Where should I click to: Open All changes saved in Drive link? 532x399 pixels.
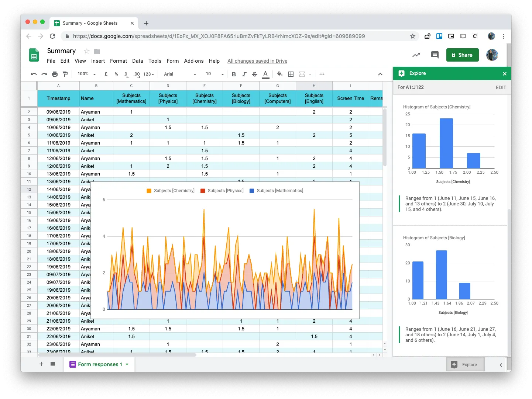257,61
